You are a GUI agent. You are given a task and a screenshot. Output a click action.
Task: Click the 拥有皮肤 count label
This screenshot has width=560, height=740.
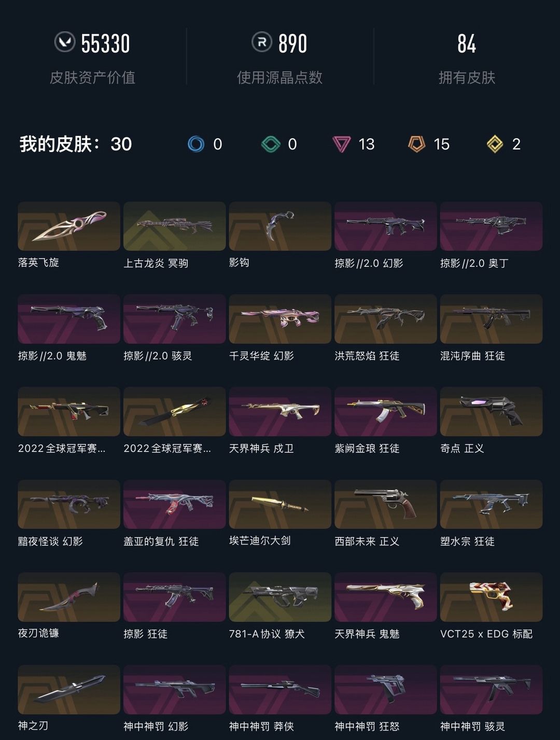click(467, 78)
